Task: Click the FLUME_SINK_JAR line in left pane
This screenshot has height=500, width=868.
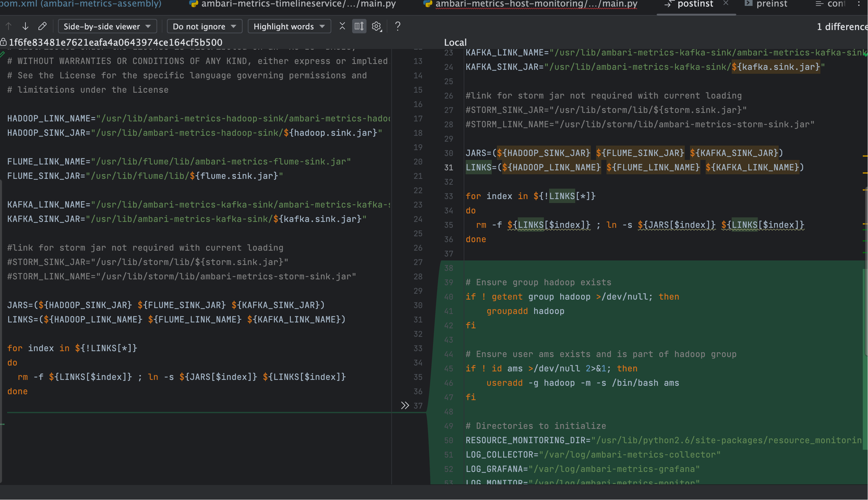Action: pyautogui.click(x=145, y=176)
